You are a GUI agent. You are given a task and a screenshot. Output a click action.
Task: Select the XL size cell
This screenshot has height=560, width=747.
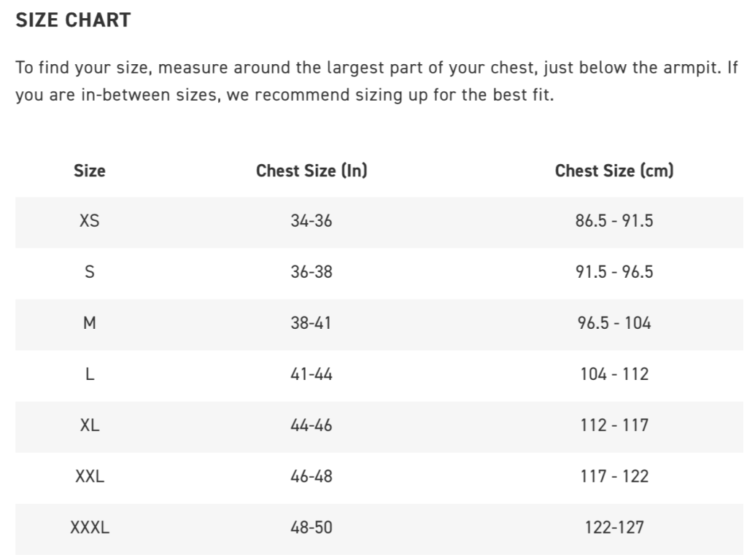click(x=89, y=424)
